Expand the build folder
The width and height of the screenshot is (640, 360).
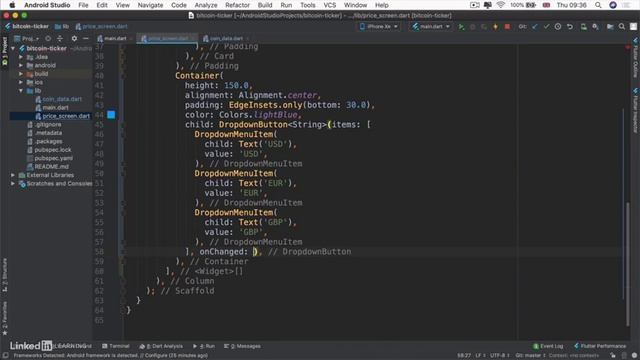coord(21,74)
